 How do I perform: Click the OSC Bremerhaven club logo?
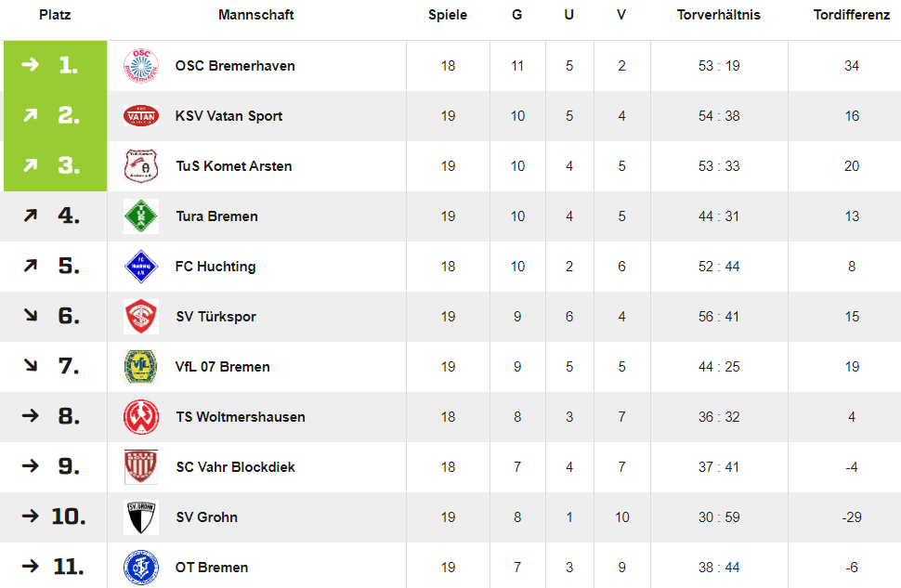click(141, 66)
